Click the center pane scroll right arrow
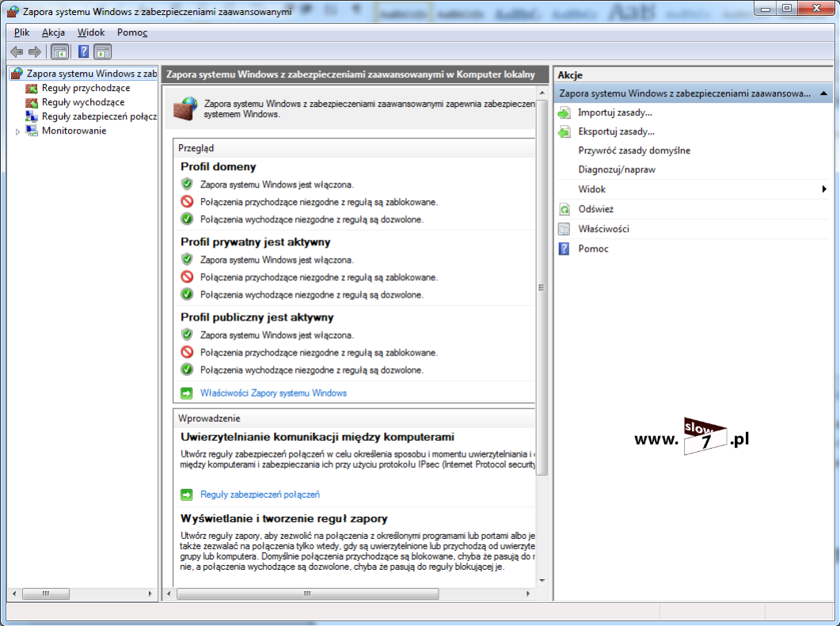840x626 pixels. tap(528, 594)
